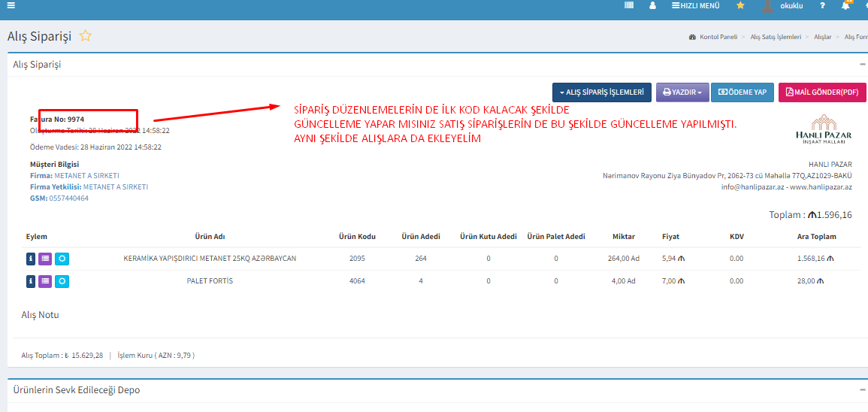Expand ALIŞ SİPARİŞ İŞLEMLERİ dropdown
This screenshot has height=412, width=868.
pyautogui.click(x=601, y=92)
